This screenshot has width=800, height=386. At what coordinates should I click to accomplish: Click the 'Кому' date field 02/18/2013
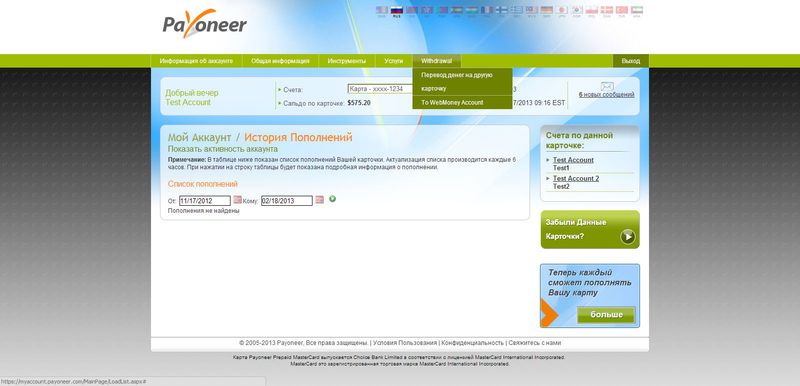tap(287, 201)
